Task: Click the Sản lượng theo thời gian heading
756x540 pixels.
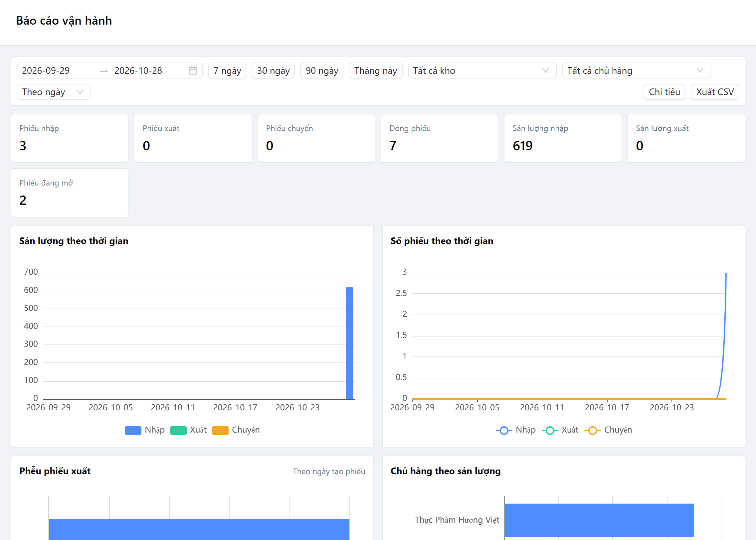Action: click(74, 241)
